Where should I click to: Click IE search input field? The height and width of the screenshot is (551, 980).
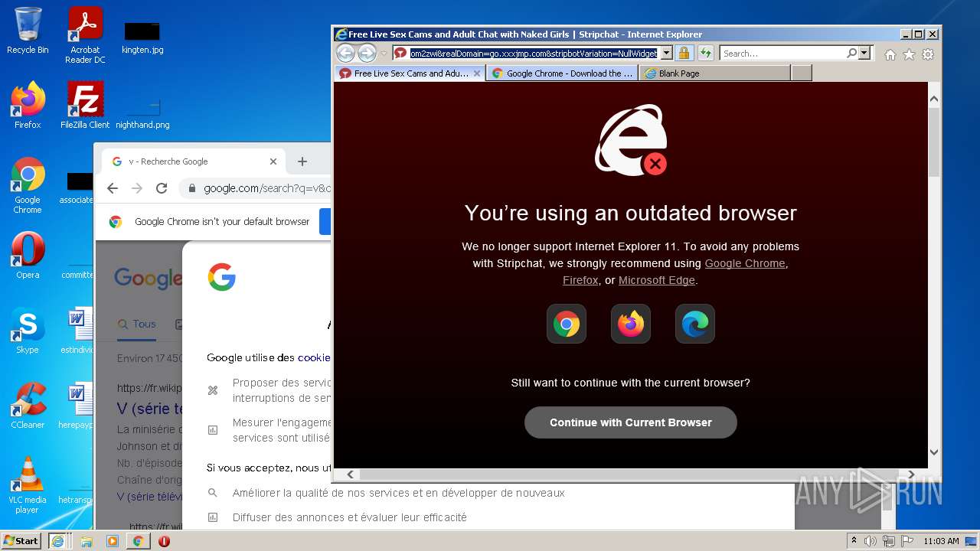(x=782, y=53)
